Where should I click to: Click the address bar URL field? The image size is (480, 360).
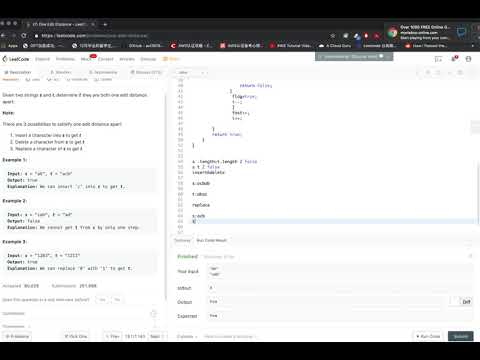(180, 35)
